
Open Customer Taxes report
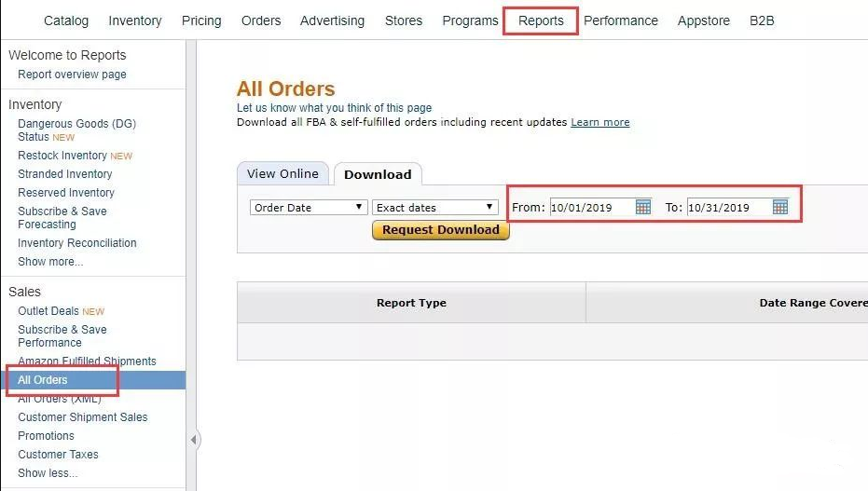click(58, 455)
